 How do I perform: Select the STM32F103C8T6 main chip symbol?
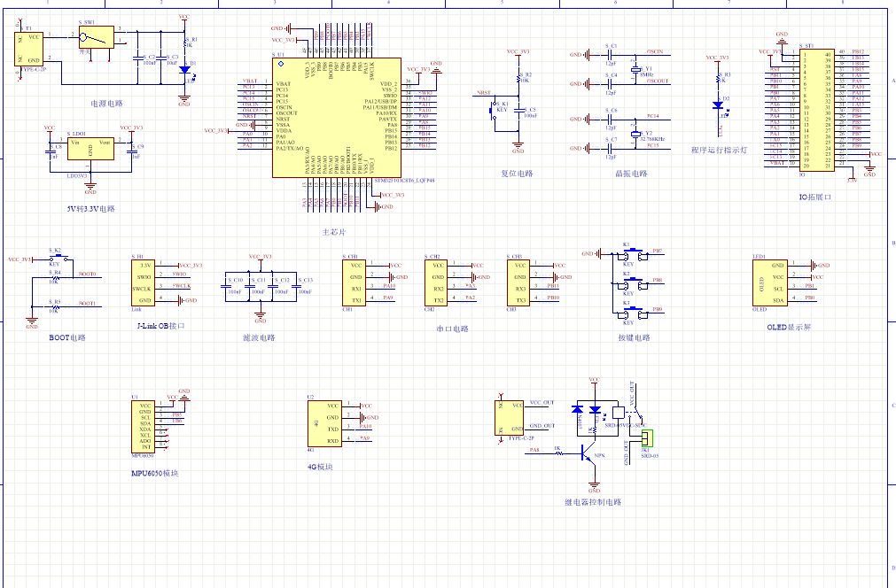click(335, 117)
